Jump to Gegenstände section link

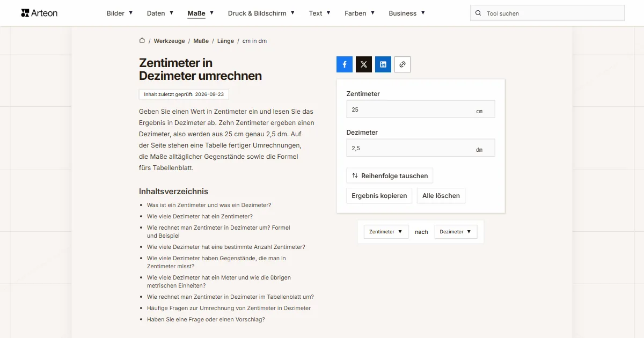(216, 262)
